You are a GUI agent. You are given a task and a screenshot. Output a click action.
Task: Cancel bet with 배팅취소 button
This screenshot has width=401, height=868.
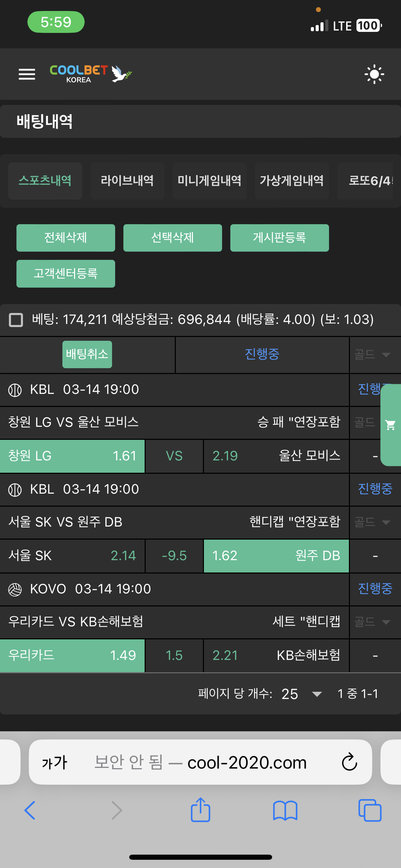coord(87,354)
